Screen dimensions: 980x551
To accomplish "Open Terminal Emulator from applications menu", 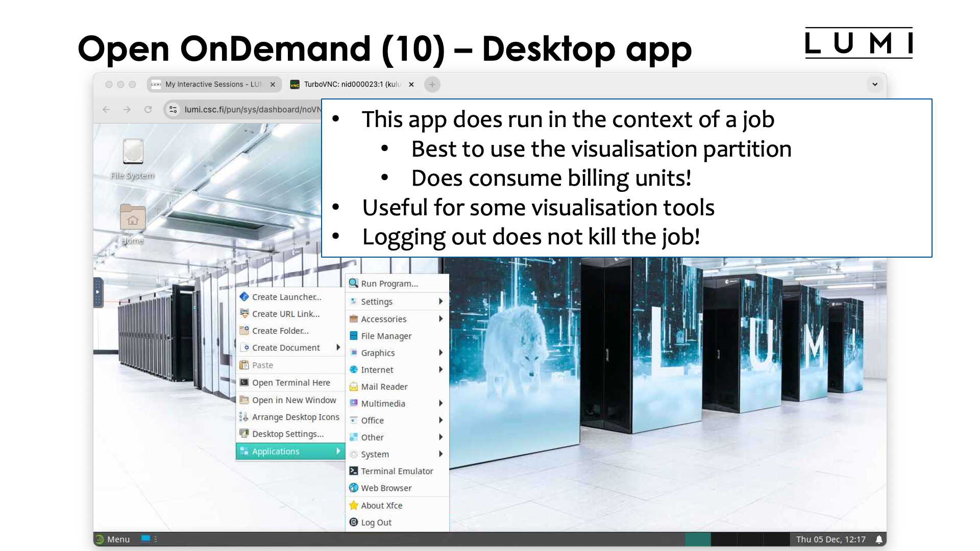I will tap(397, 471).
